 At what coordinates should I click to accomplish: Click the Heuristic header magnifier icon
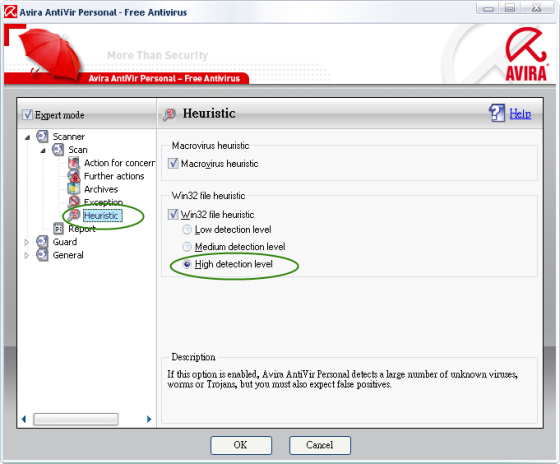[169, 114]
